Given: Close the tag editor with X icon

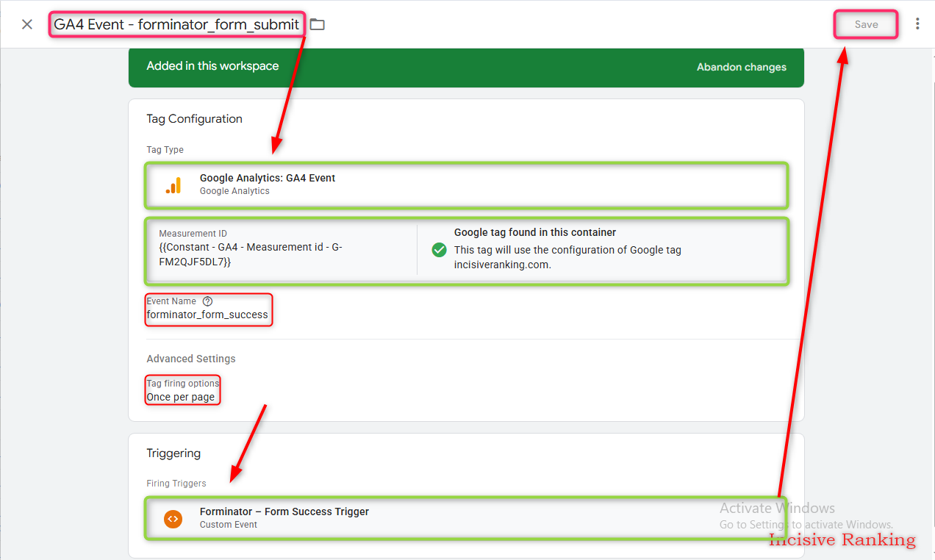Looking at the screenshot, I should pyautogui.click(x=27, y=24).
